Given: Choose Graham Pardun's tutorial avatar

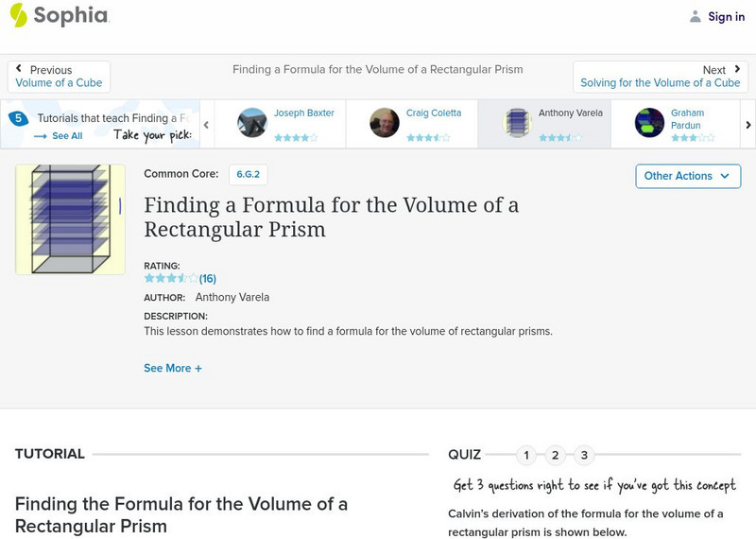Looking at the screenshot, I should tap(649, 123).
